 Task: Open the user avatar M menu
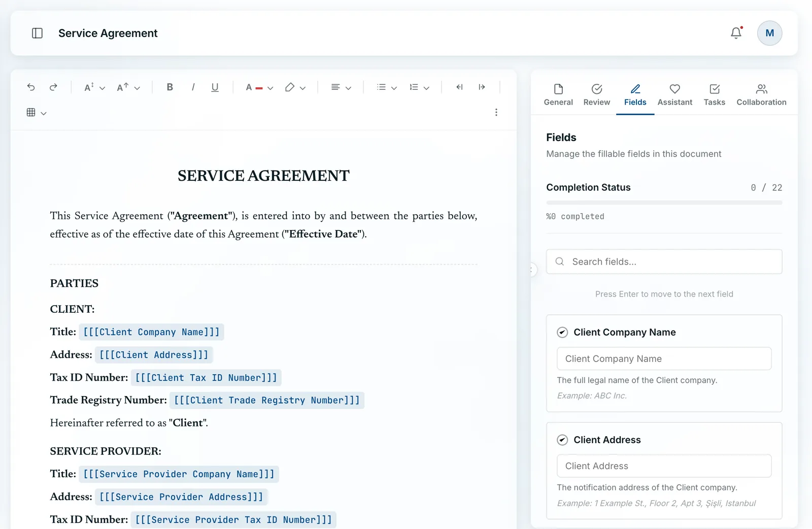(769, 33)
